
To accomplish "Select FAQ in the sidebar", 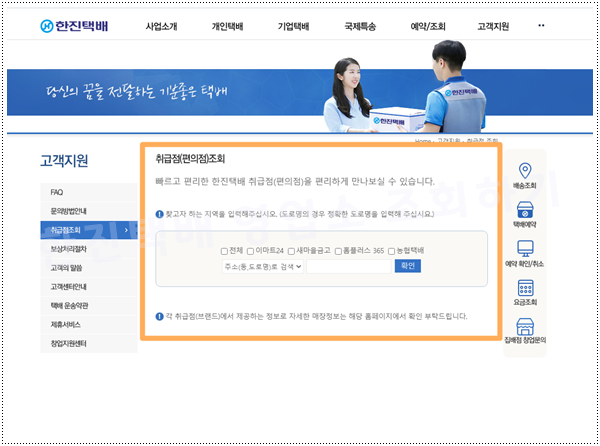I will 89,192.
